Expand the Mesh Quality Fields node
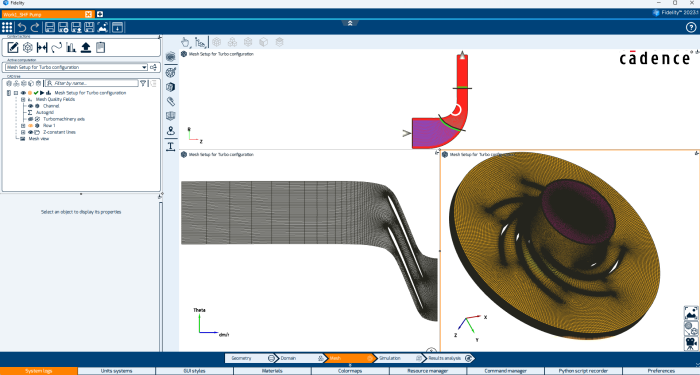700x375 pixels. click(23, 100)
